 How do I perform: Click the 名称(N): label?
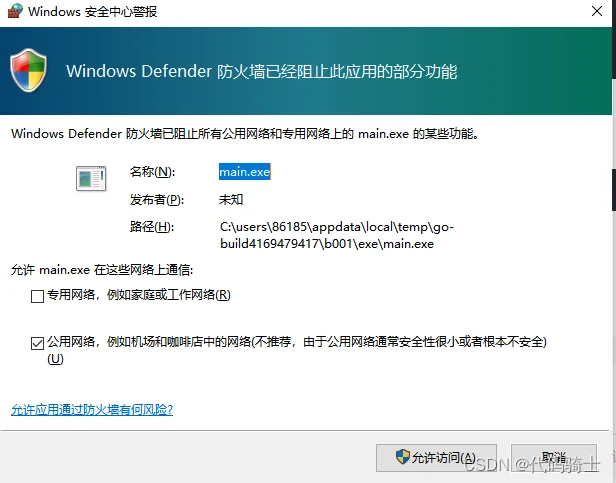click(152, 172)
